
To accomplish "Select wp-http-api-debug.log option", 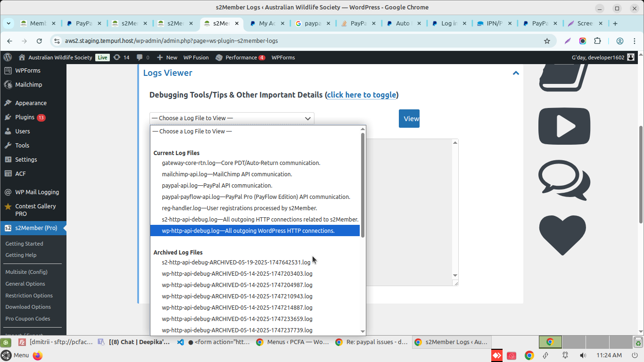I will click(x=255, y=230).
